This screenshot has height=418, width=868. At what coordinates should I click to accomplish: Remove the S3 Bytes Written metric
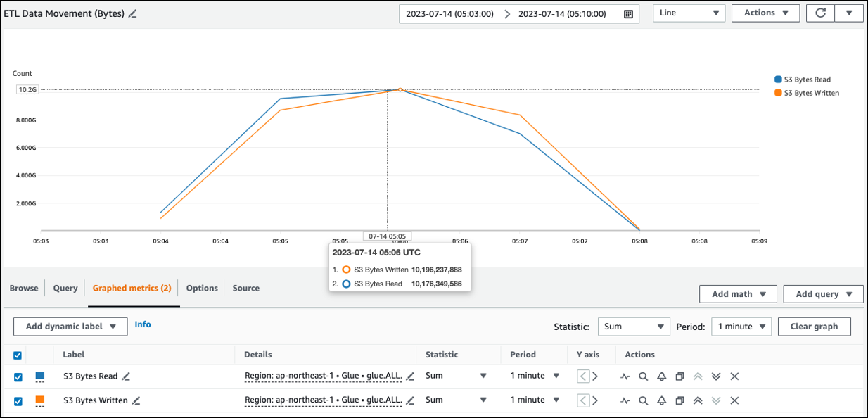click(x=734, y=400)
